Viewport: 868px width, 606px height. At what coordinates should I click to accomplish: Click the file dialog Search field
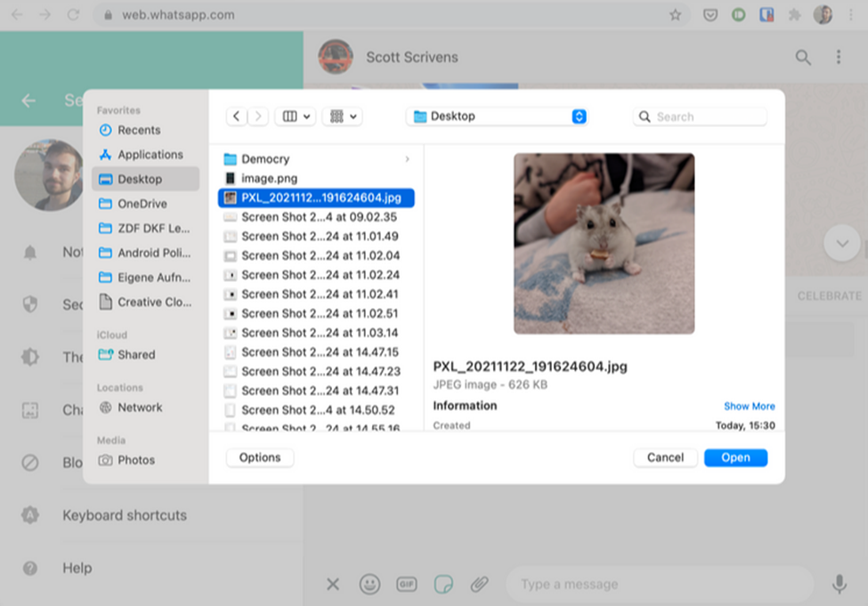700,117
